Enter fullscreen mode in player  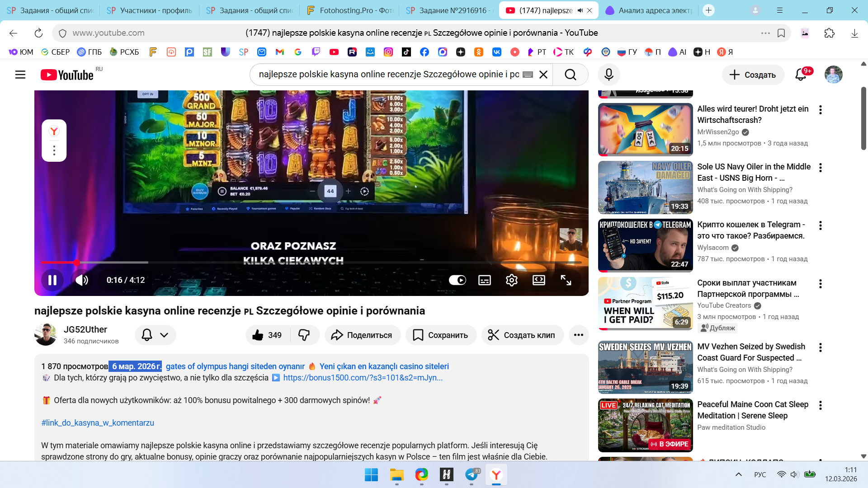[x=566, y=280]
